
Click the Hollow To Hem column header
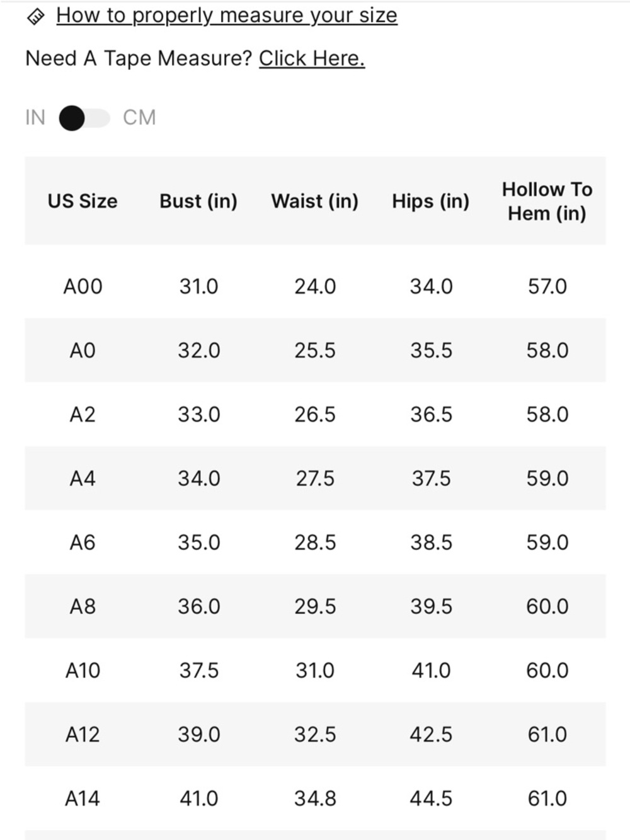click(x=547, y=201)
